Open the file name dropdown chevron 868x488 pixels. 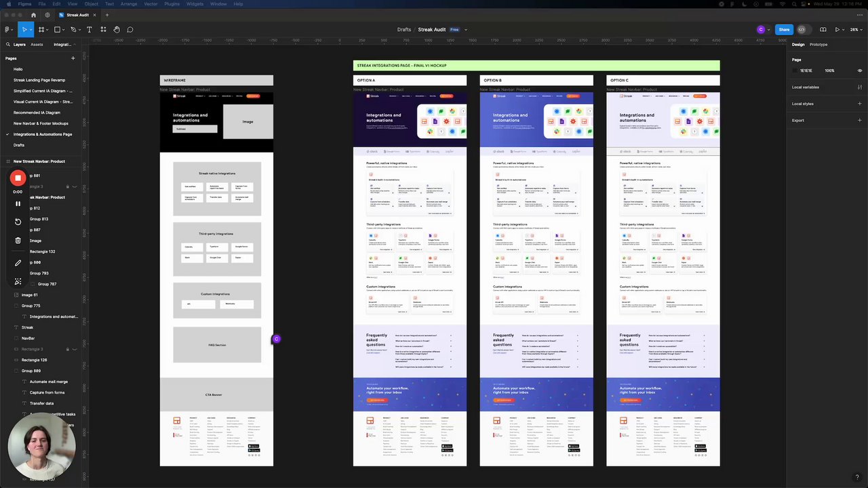[466, 30]
